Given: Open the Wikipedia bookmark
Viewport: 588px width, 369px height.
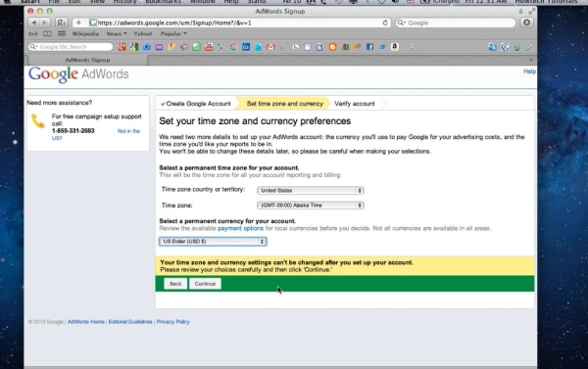Looking at the screenshot, I should coord(85,34).
